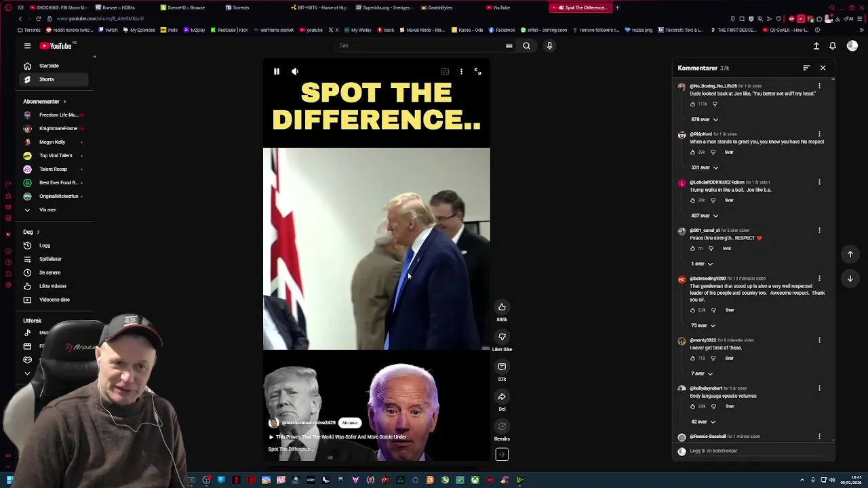Share the short with Del button
The width and height of the screenshot is (868, 488).
(502, 396)
